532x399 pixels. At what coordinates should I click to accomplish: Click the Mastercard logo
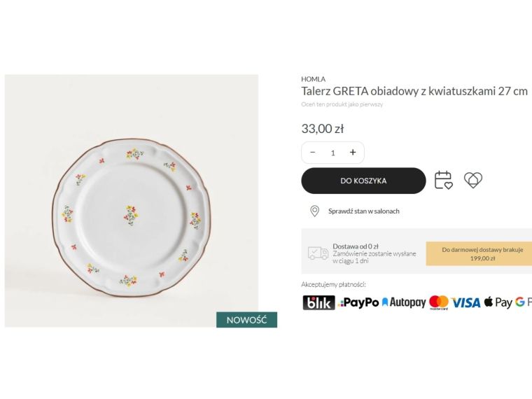(x=439, y=302)
